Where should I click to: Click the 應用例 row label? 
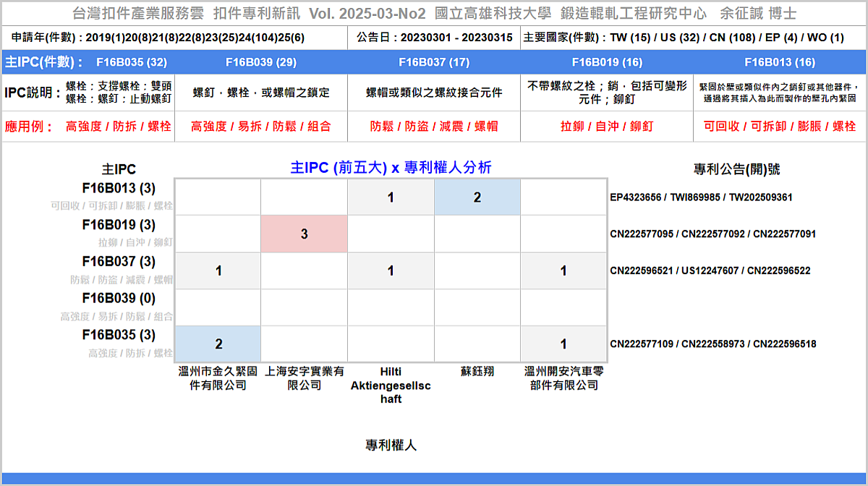(29, 127)
